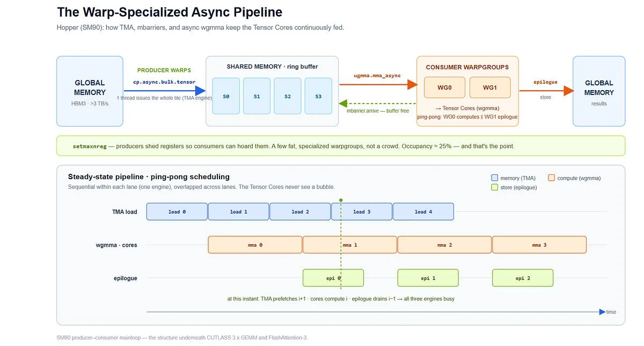Select the "load 0" bar in TMA lane
Screen dimensions: 644x346
[177, 212]
